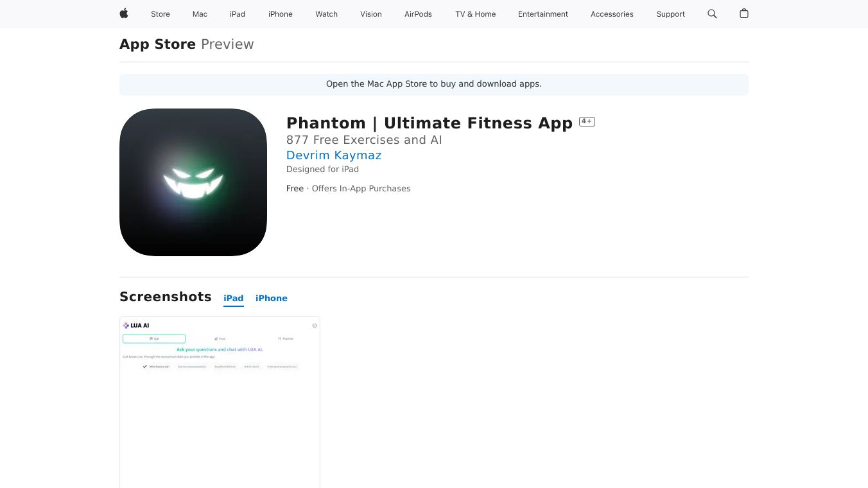Open the search magnifier icon
The height and width of the screenshot is (488, 868).
pos(712,13)
